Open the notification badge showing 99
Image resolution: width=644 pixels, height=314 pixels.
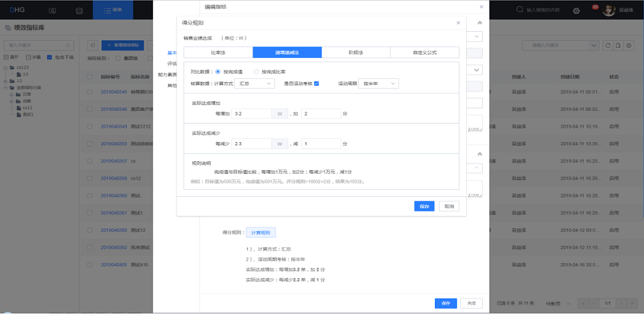(x=594, y=7)
